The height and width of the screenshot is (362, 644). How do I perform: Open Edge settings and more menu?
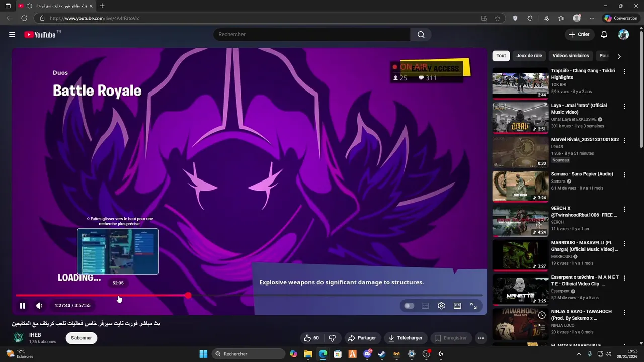point(592,18)
